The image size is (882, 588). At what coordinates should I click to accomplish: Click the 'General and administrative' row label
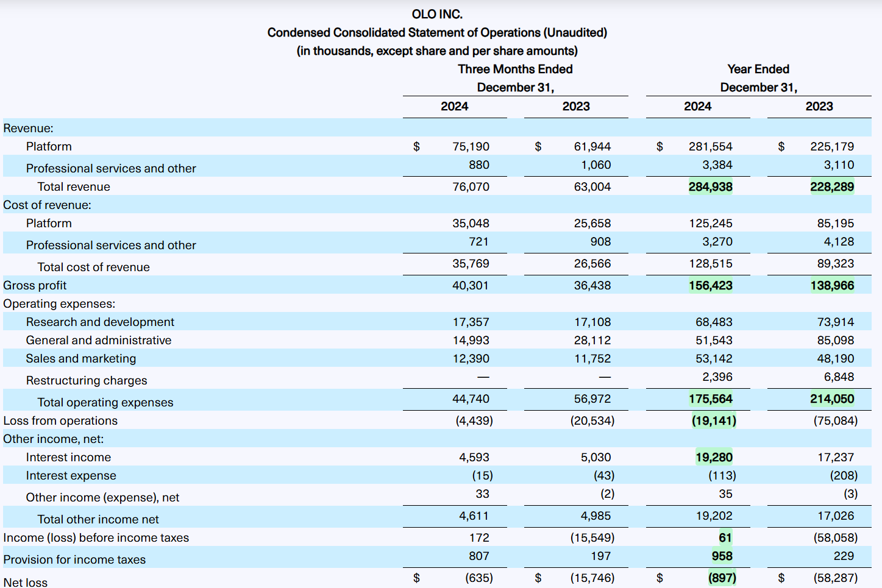(99, 340)
